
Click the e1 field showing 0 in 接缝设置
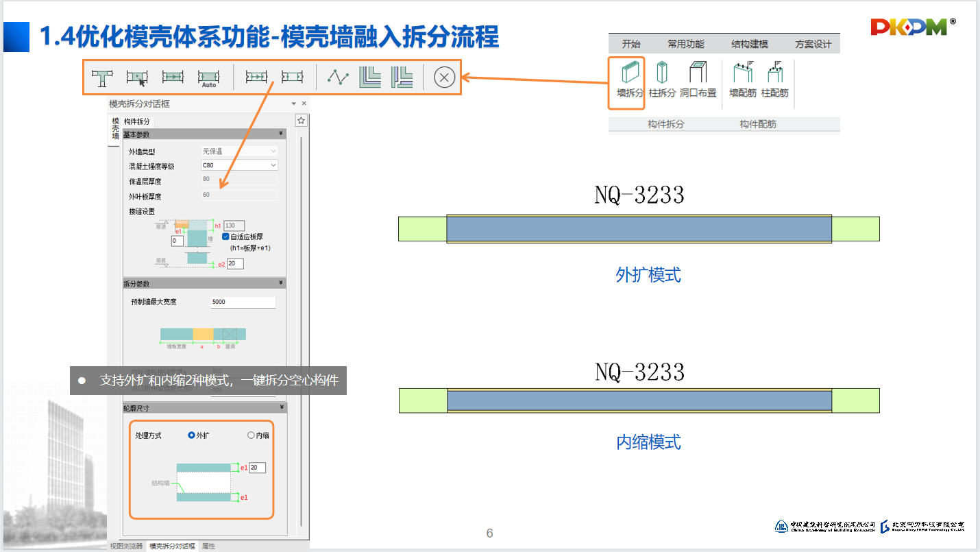click(177, 241)
